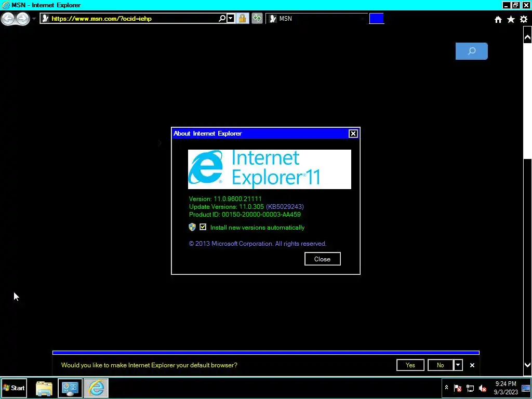Click the Microsoft Corporation copyright link
Viewport: 532px width, 399px height.
[x=258, y=244]
